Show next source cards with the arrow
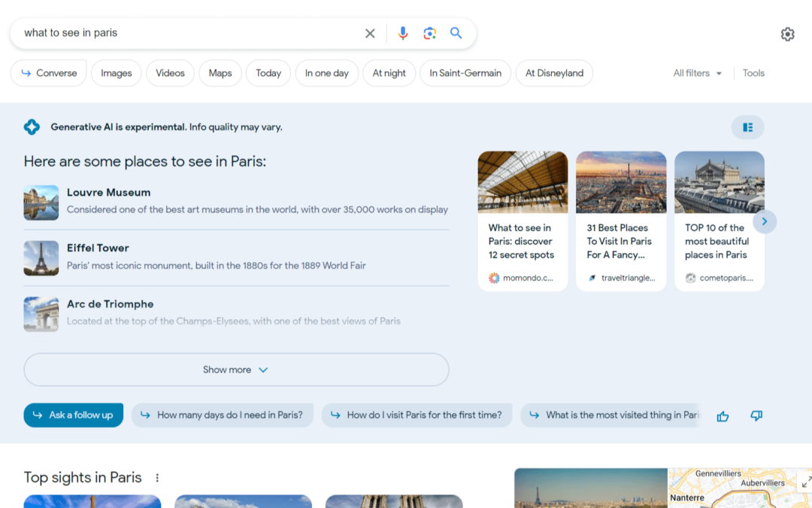This screenshot has height=508, width=812. [765, 221]
